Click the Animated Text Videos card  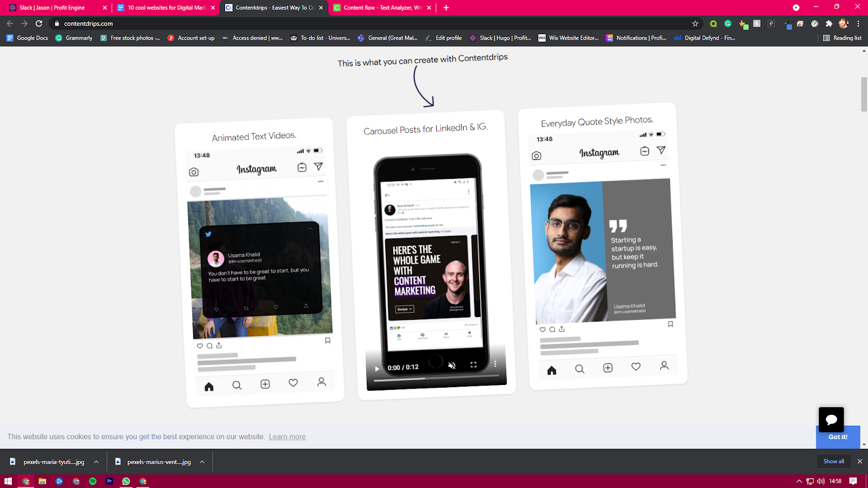[x=259, y=262]
